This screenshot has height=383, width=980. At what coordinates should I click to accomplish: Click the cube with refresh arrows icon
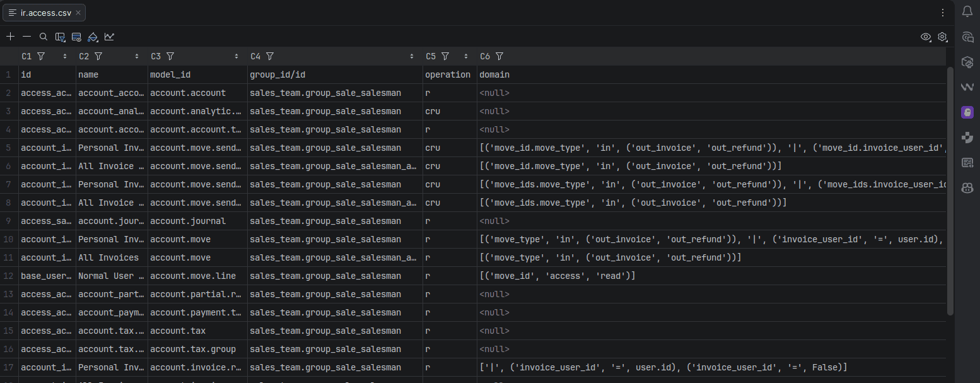967,62
